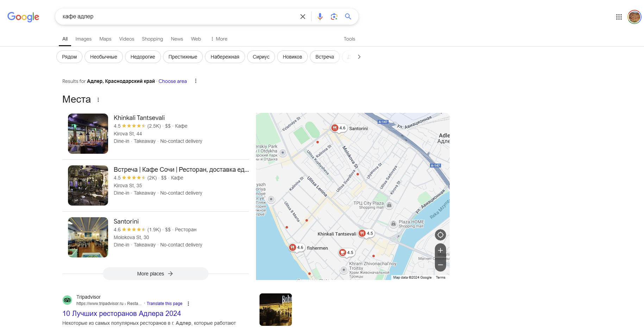
Task: Click Khram Zhivonachal'noy Troitsy map marker
Action: 344,270
